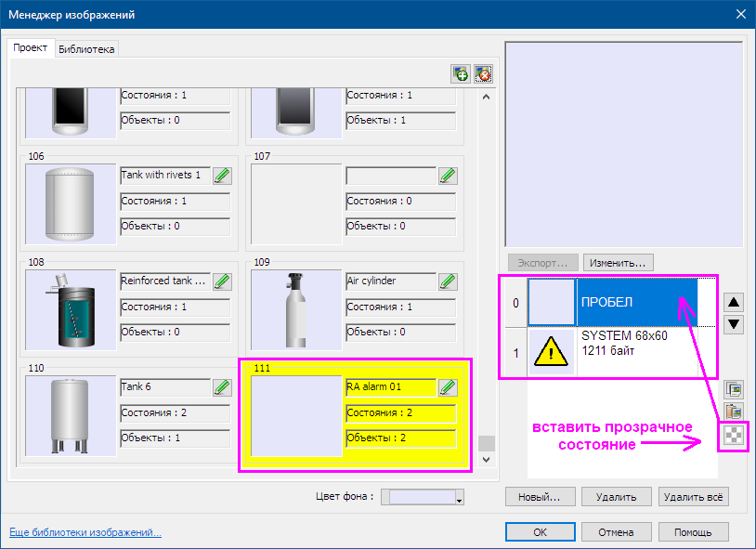The image size is (756, 549).
Task: Click the Изменить... button
Action: click(x=619, y=263)
